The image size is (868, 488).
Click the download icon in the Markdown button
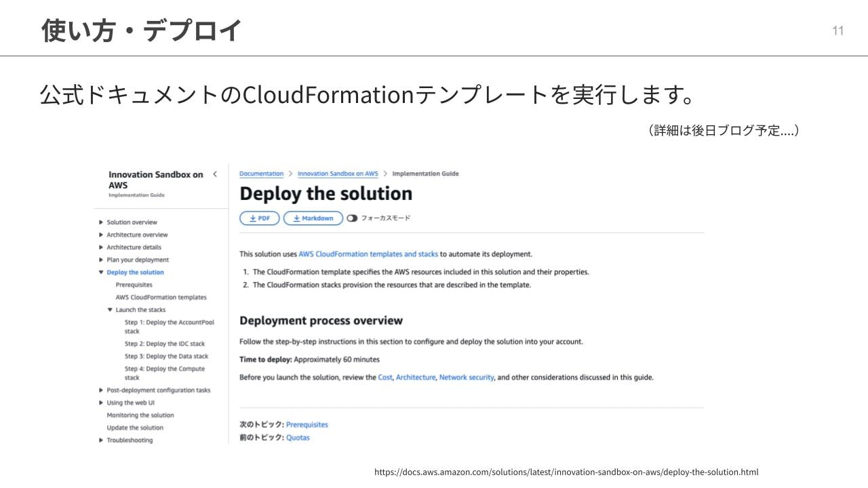(296, 218)
